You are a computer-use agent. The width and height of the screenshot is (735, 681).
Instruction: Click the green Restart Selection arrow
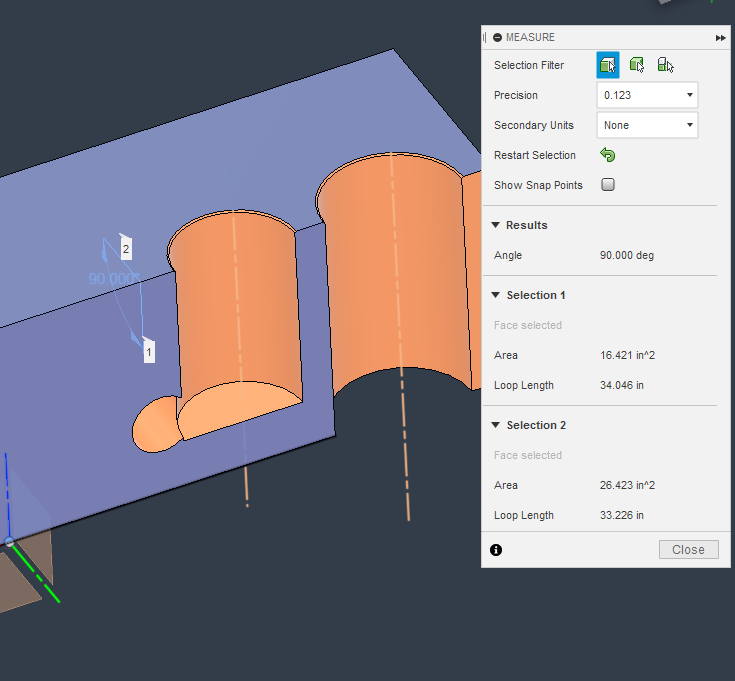click(607, 155)
